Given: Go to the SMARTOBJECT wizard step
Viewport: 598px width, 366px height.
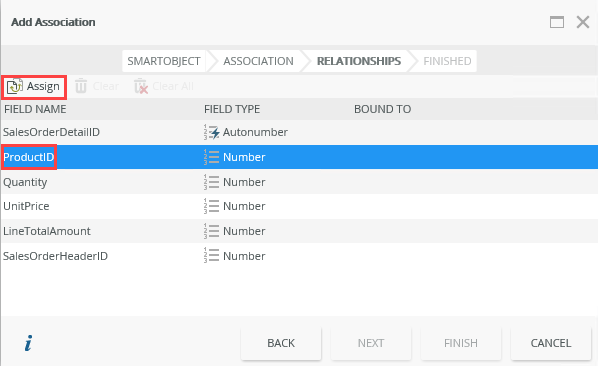Looking at the screenshot, I should tap(164, 61).
